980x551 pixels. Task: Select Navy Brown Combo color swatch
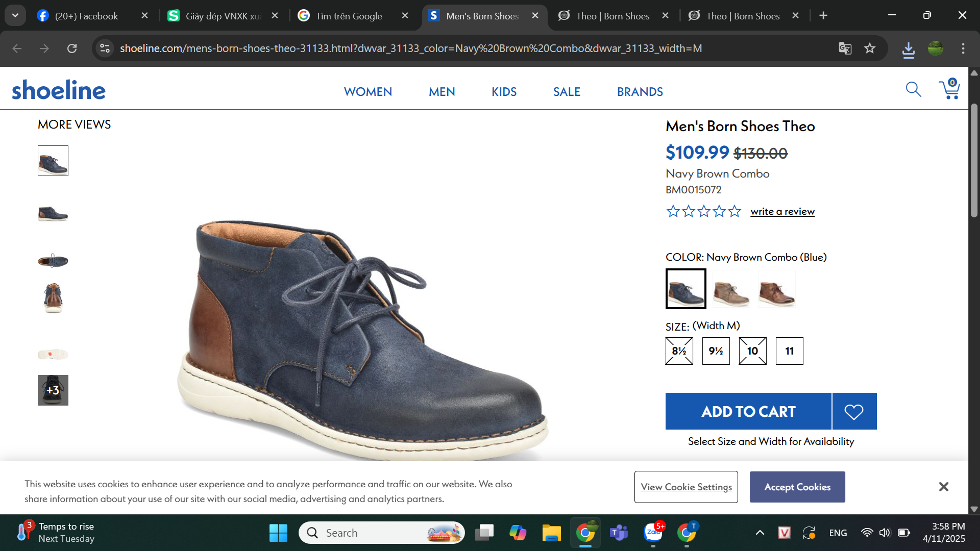click(x=686, y=289)
